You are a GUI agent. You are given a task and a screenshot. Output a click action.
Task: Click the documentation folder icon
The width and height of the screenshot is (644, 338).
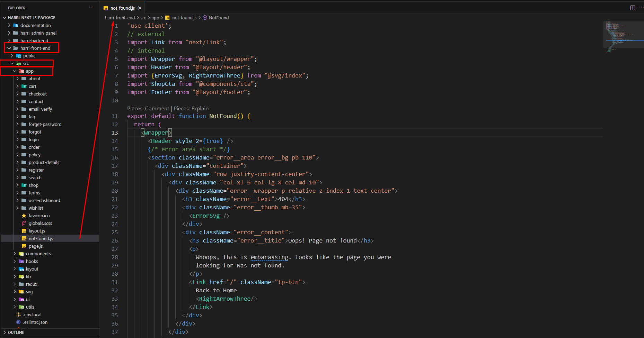tap(16, 25)
